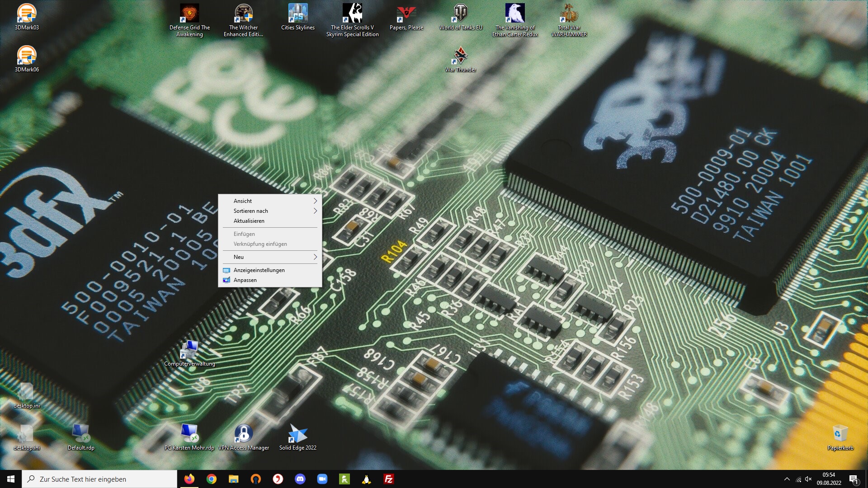
Task: Open the OpenVPN taskbar icon
Action: tap(256, 479)
